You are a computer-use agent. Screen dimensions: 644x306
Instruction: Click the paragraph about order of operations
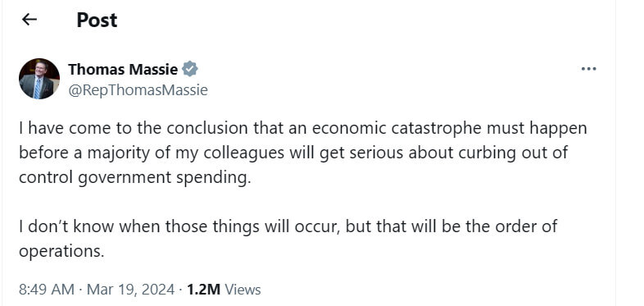click(x=288, y=239)
